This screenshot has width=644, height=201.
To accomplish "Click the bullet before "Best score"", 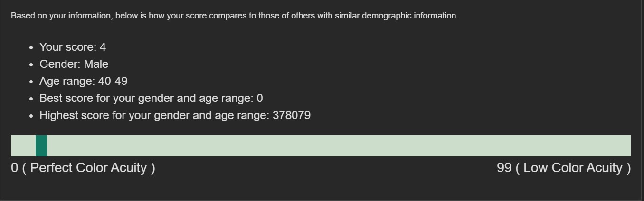I will [31, 99].
